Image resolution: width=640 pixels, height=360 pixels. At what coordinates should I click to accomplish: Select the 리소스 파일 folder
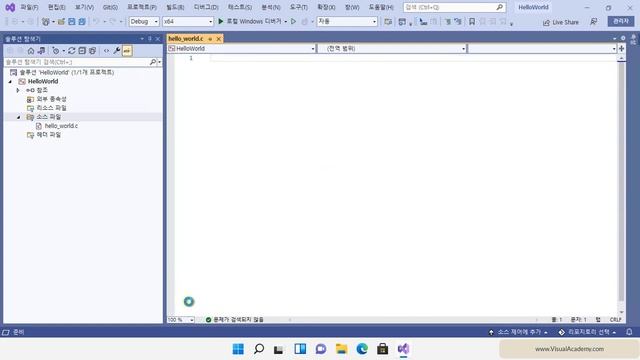click(x=51, y=108)
